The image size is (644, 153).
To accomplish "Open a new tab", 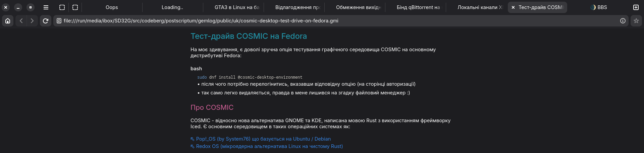I will 636,7.
